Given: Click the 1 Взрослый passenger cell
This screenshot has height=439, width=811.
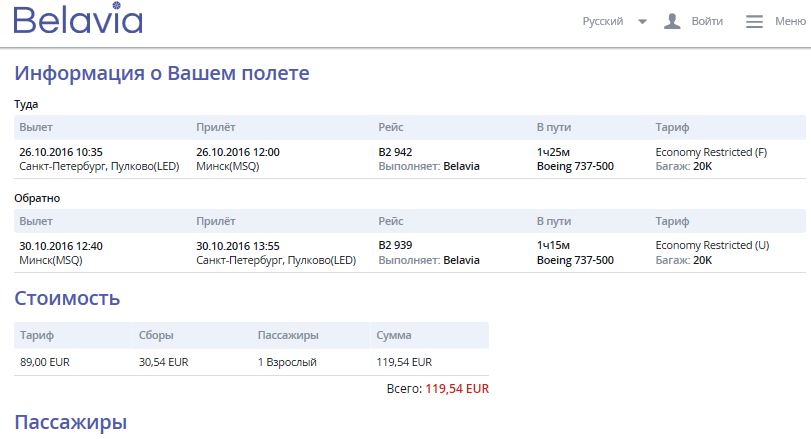Looking at the screenshot, I should pos(287,362).
